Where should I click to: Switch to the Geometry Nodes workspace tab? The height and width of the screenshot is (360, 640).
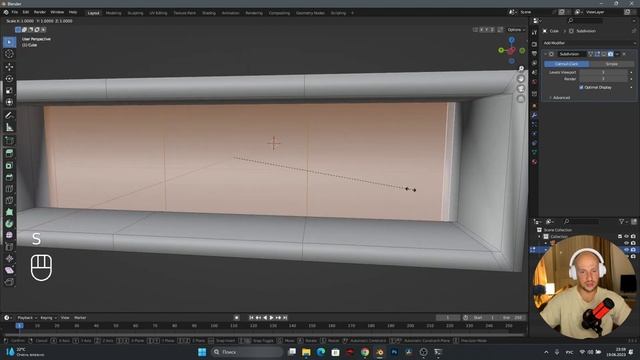(310, 13)
